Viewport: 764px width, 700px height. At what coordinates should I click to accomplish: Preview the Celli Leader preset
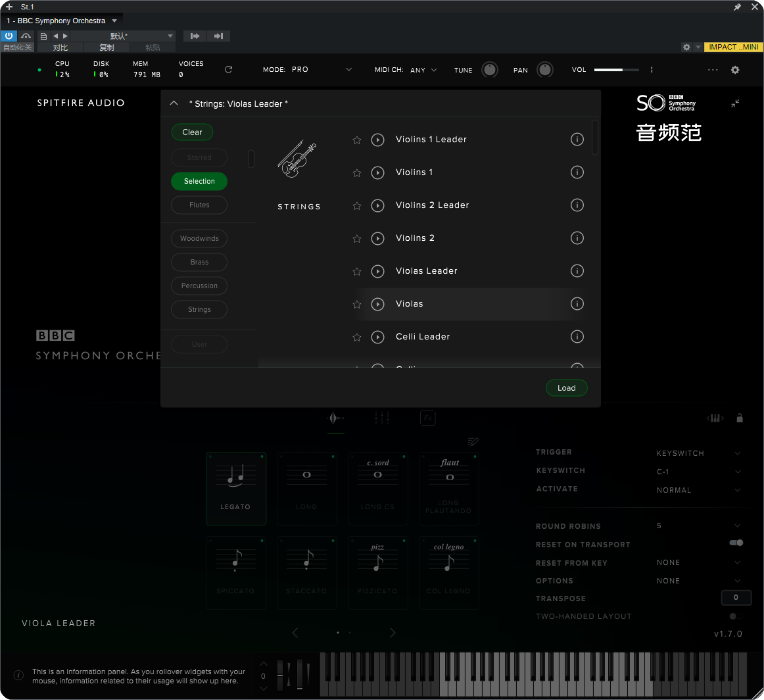coord(378,337)
